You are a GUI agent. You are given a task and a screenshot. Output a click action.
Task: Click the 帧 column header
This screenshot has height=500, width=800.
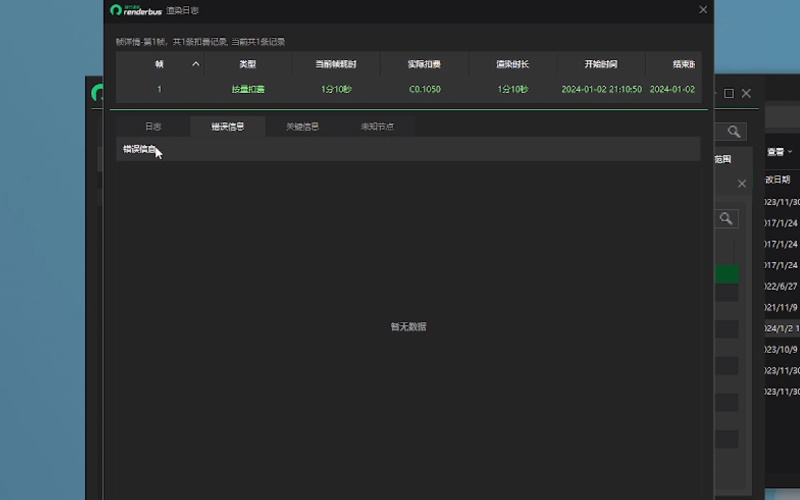159,64
